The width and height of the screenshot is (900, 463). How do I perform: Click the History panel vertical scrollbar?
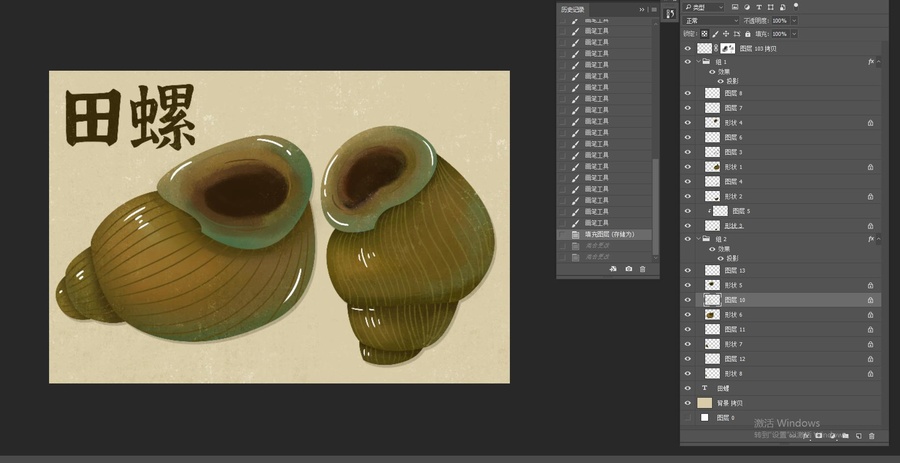point(655,207)
